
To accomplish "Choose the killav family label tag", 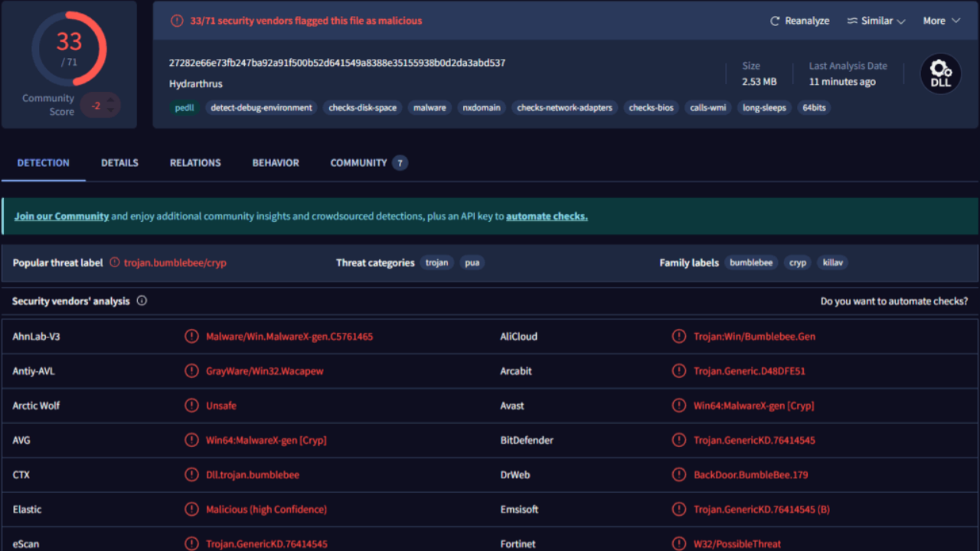I will point(832,262).
